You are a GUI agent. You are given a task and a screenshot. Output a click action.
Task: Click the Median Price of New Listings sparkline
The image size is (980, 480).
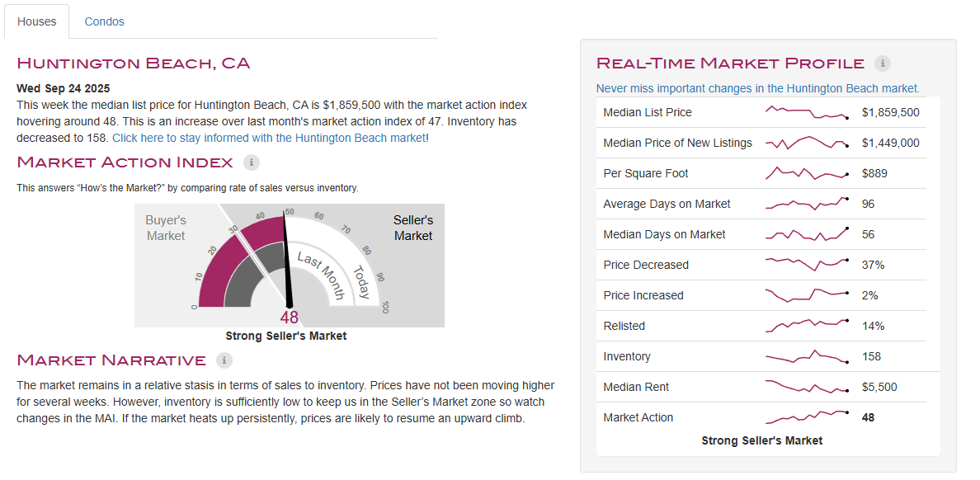coord(807,144)
